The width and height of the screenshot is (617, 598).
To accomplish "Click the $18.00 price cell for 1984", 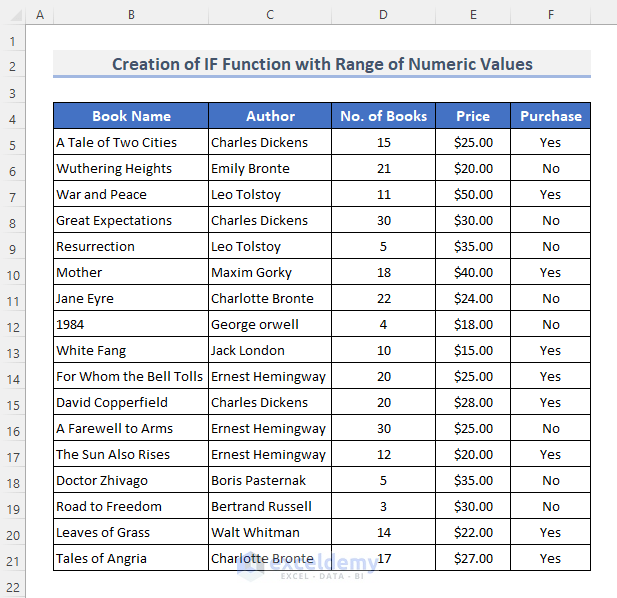I will point(473,325).
